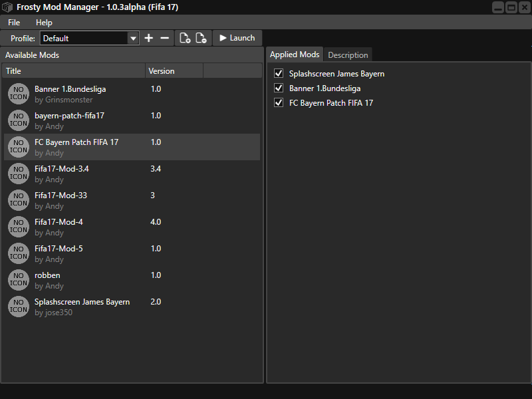Click version 3.4 of Fifa17-Mod-3.4

coord(156,169)
